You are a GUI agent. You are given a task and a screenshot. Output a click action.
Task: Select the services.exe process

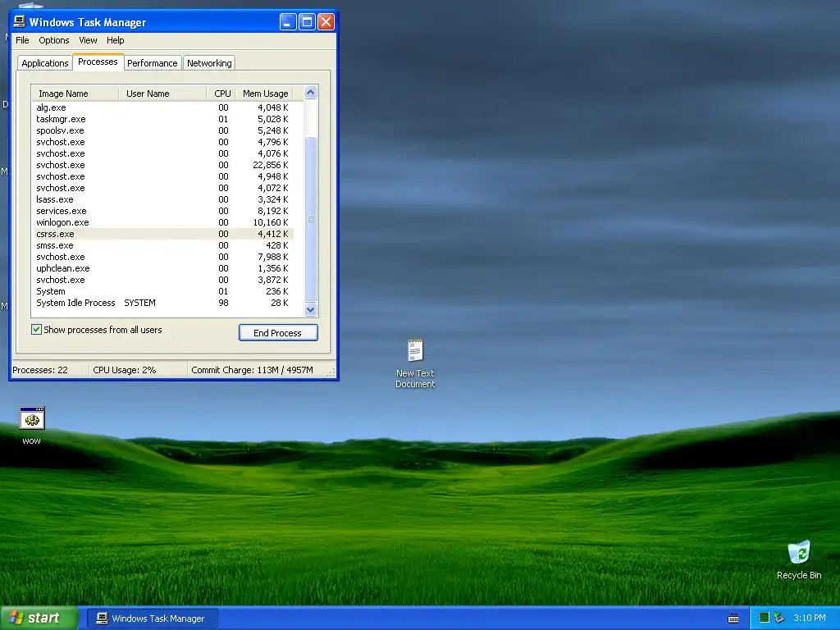pos(163,211)
